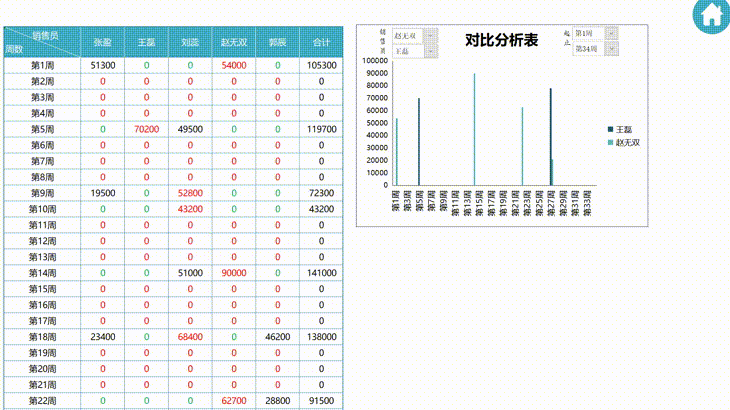Screen dimensions: 730x410
Task: Click the 合计 column header
Action: pyautogui.click(x=321, y=42)
